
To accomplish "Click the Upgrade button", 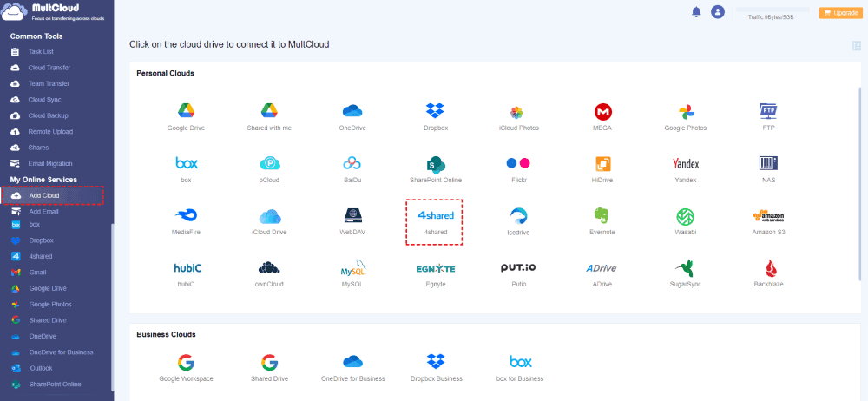I will tap(841, 13).
